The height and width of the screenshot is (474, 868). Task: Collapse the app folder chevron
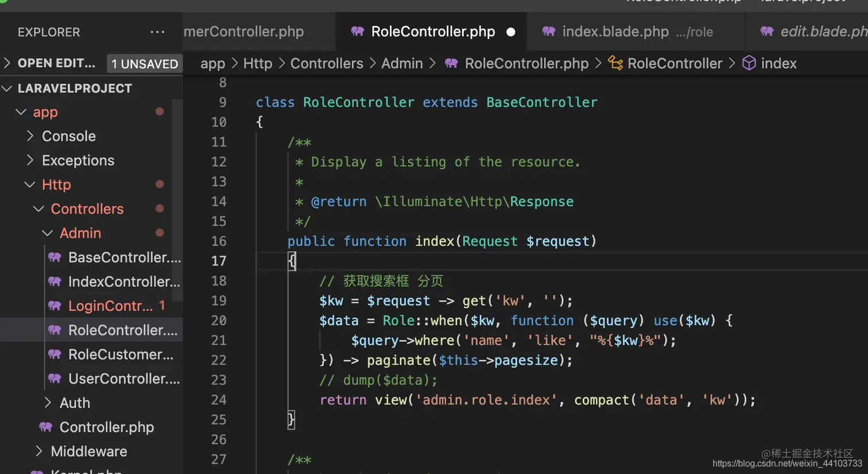click(x=21, y=112)
